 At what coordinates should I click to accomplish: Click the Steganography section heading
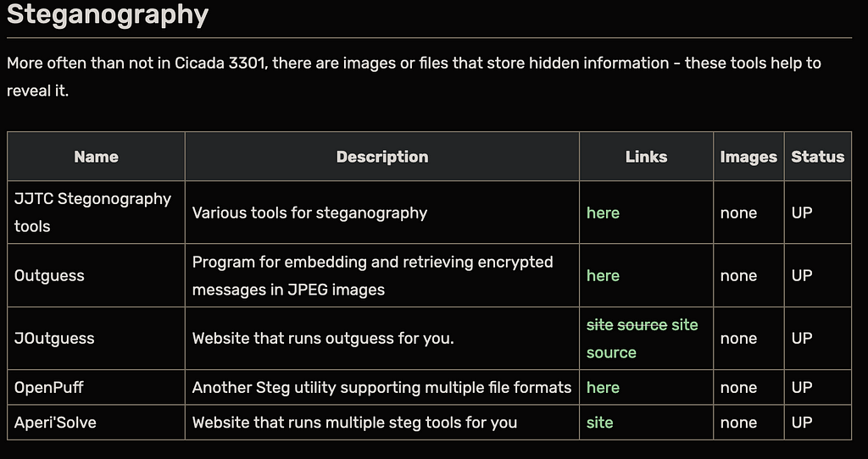108,14
